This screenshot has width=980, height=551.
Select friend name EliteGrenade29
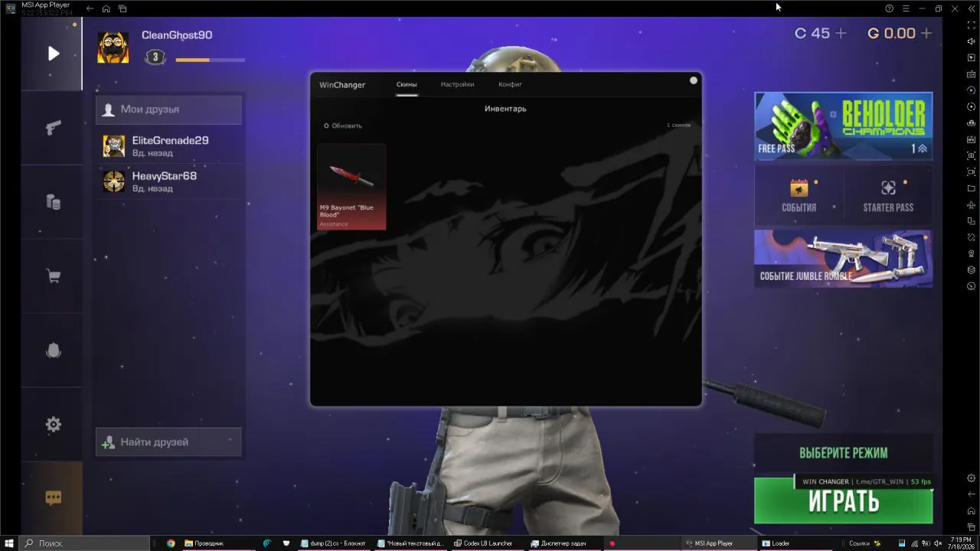tap(170, 140)
